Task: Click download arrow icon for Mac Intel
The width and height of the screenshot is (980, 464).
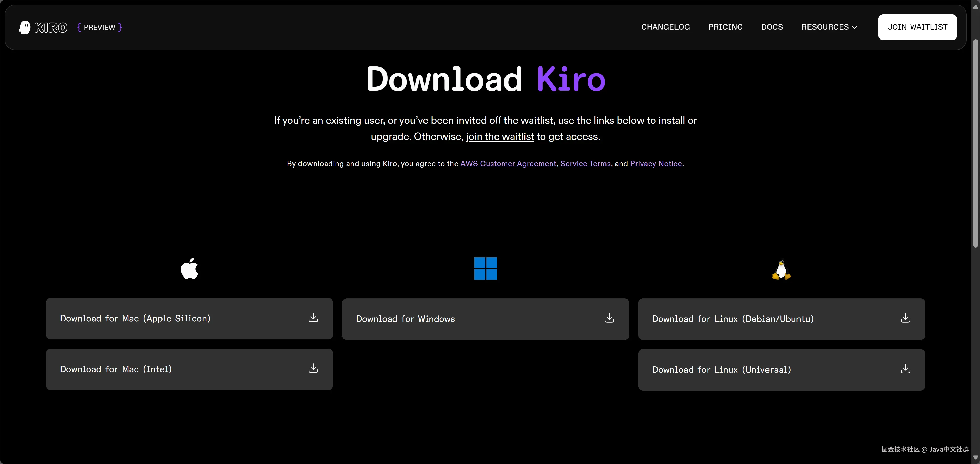Action: point(313,369)
